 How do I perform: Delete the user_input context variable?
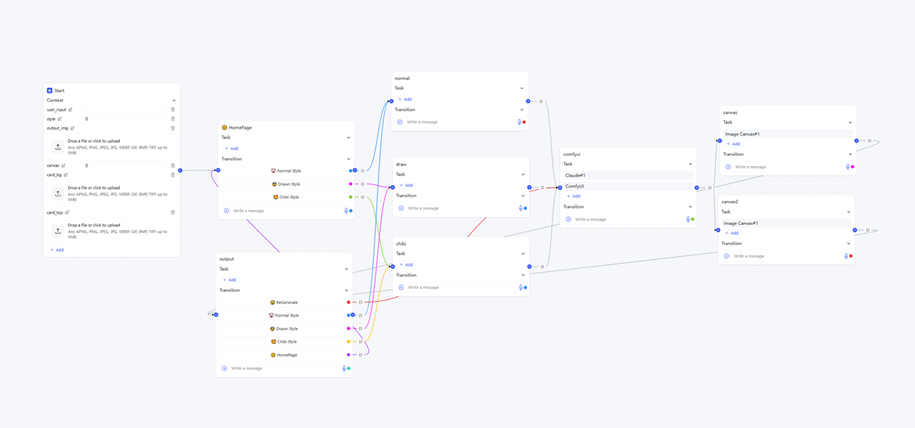pos(173,110)
